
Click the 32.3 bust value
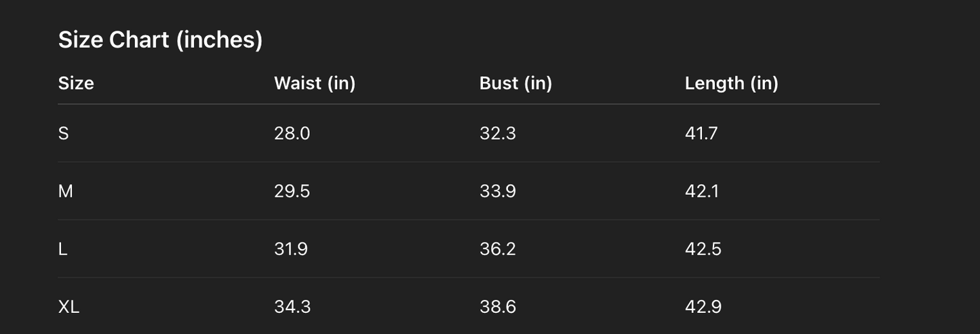coord(497,134)
